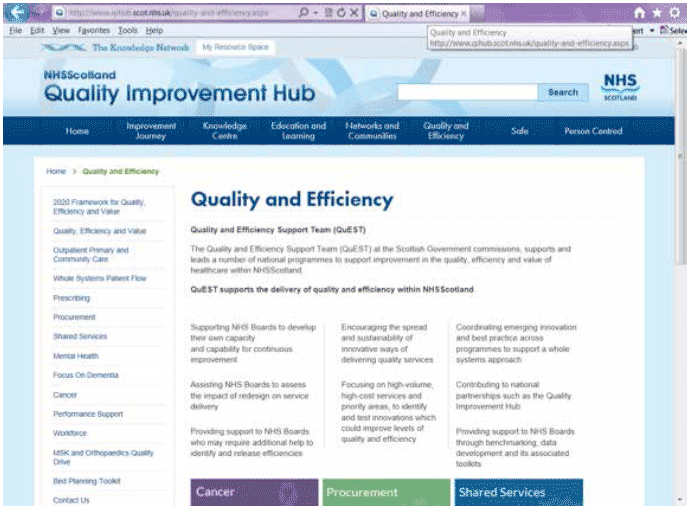The image size is (689, 509).
Task: Open the browser home icon
Action: click(640, 13)
